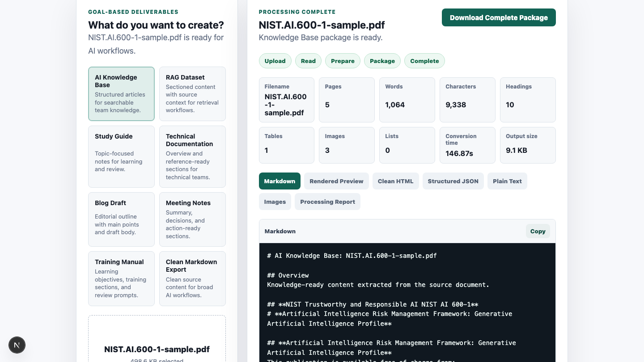
Task: Click the Headings count 10 card
Action: [x=528, y=100]
